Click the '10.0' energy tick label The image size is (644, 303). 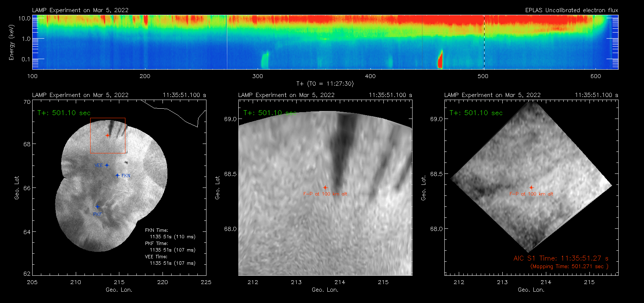tap(25, 18)
